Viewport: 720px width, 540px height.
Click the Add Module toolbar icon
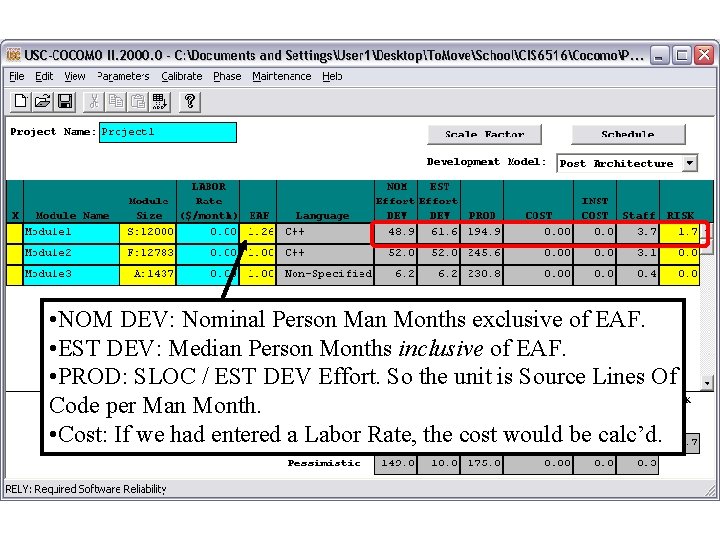[160, 101]
